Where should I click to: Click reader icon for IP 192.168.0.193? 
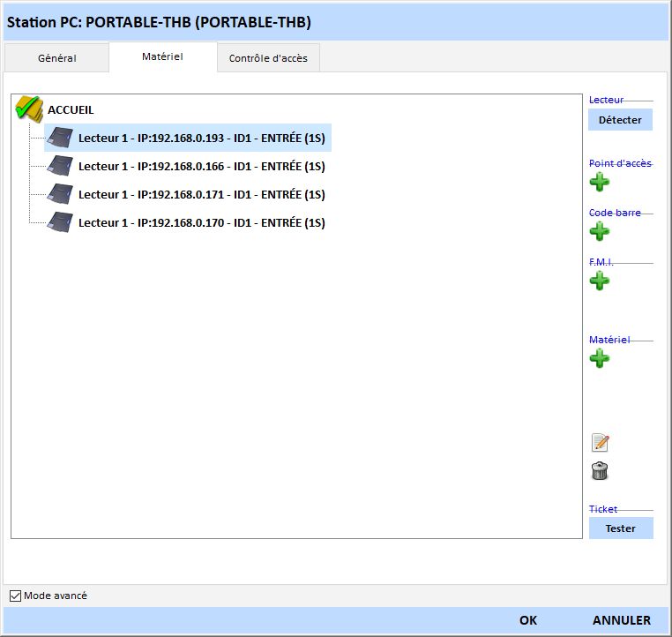coord(59,138)
